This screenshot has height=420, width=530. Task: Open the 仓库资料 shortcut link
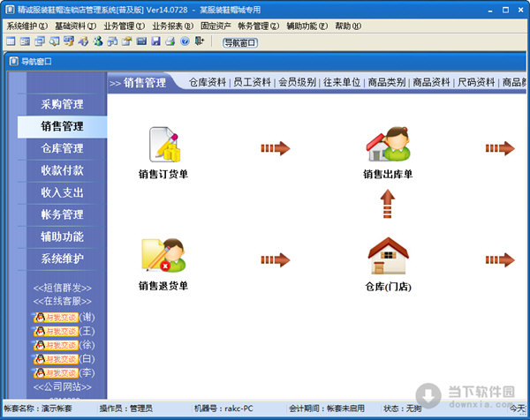pos(208,82)
